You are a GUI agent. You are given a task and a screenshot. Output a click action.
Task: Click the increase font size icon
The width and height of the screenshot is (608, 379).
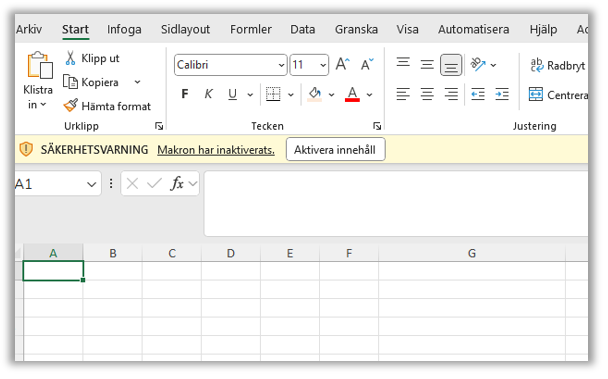(x=342, y=64)
